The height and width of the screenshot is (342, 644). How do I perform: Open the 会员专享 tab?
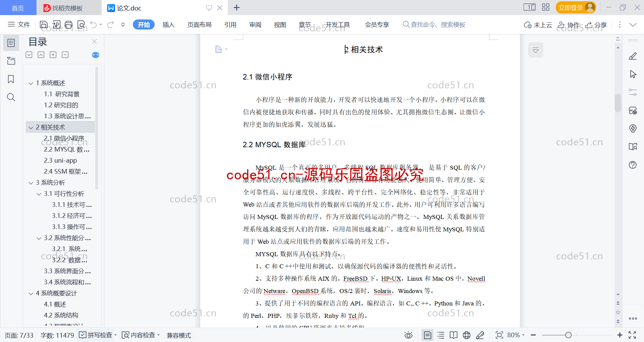(377, 24)
